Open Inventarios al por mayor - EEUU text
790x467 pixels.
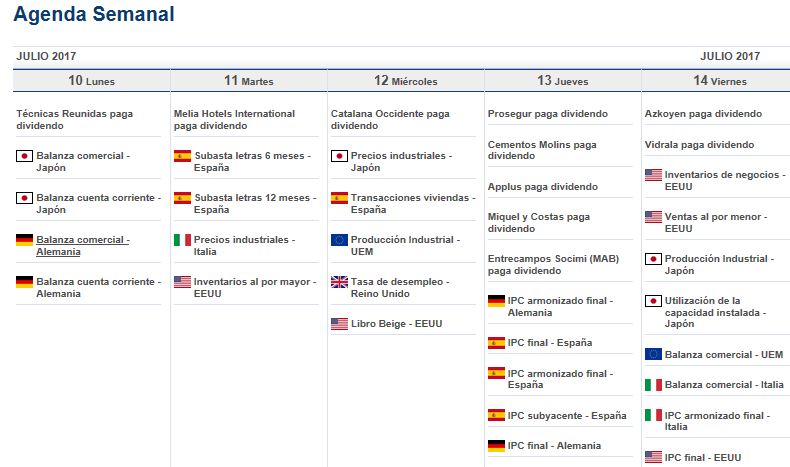tap(255, 288)
